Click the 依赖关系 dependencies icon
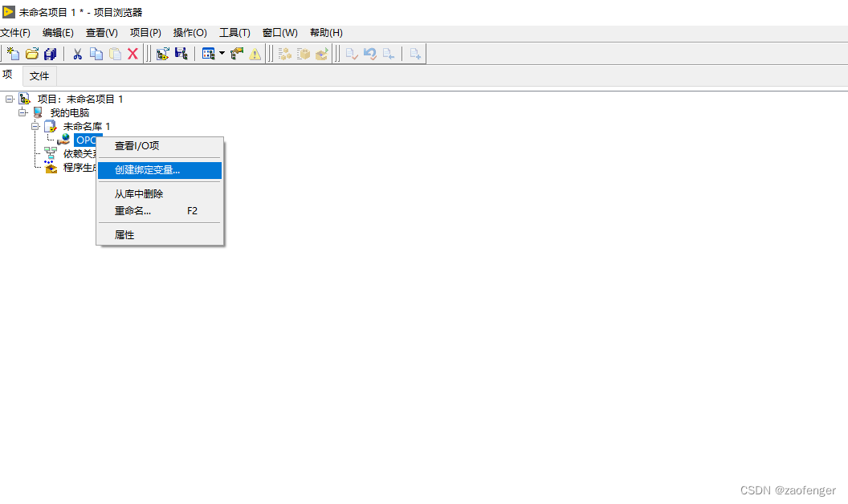 [x=51, y=152]
